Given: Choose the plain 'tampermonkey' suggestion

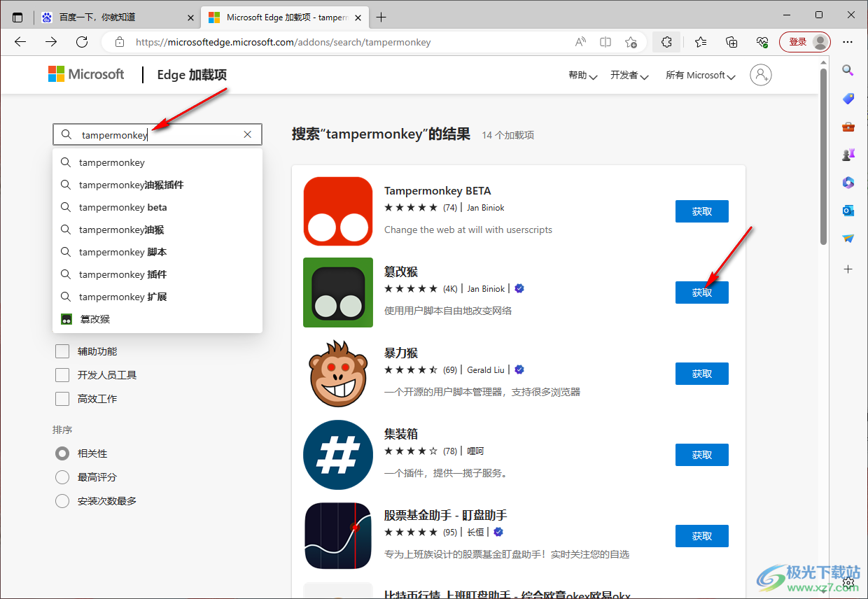Looking at the screenshot, I should 157,162.
